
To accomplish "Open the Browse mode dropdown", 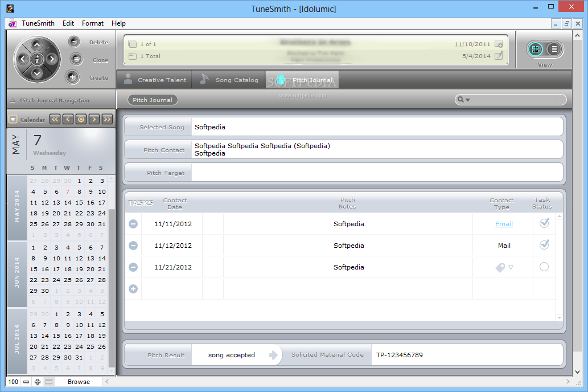I will click(x=79, y=382).
